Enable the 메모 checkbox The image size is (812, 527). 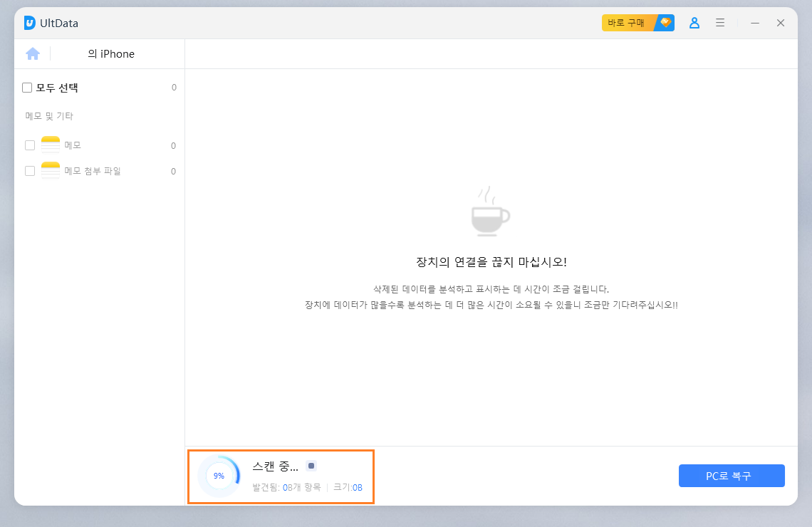pyautogui.click(x=29, y=145)
